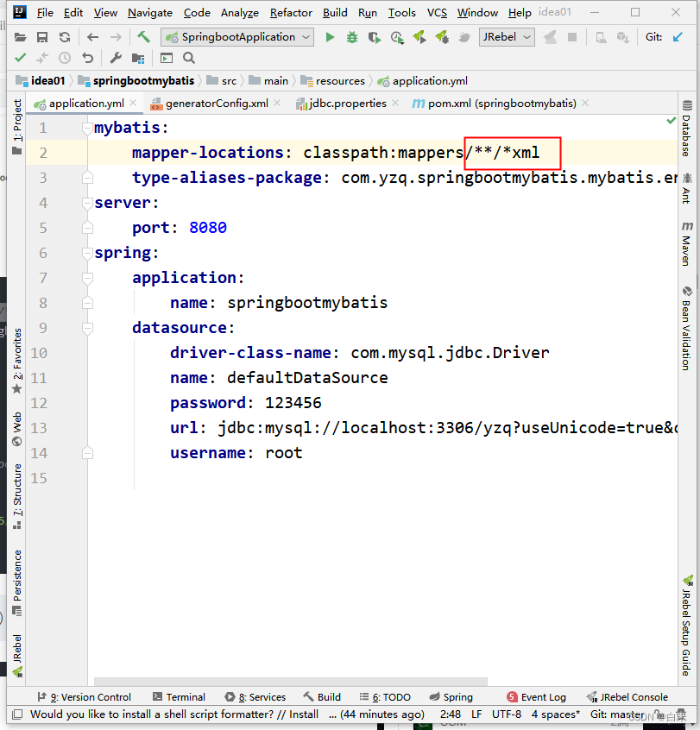This screenshot has height=730, width=700.
Task: Save all files with disk icon
Action: click(41, 38)
